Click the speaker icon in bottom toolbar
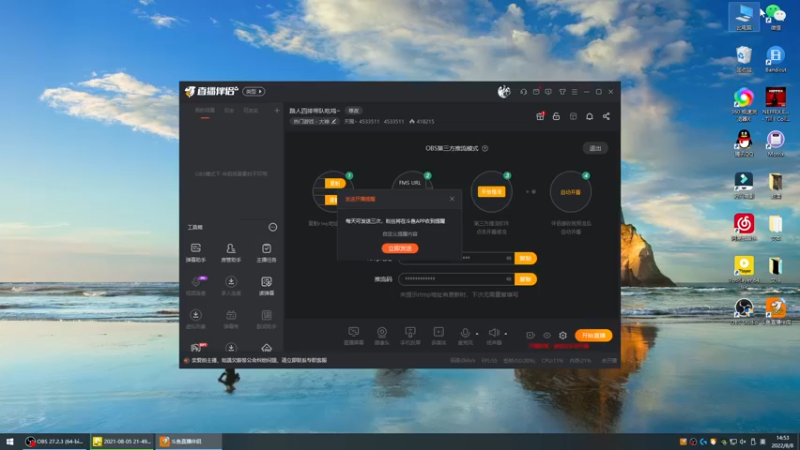This screenshot has height=450, width=800. tap(493, 333)
